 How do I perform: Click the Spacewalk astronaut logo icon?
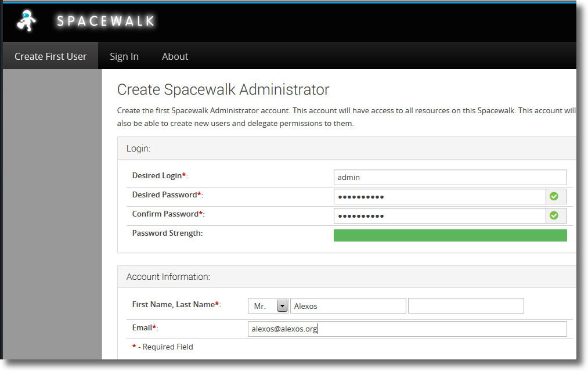pyautogui.click(x=26, y=21)
